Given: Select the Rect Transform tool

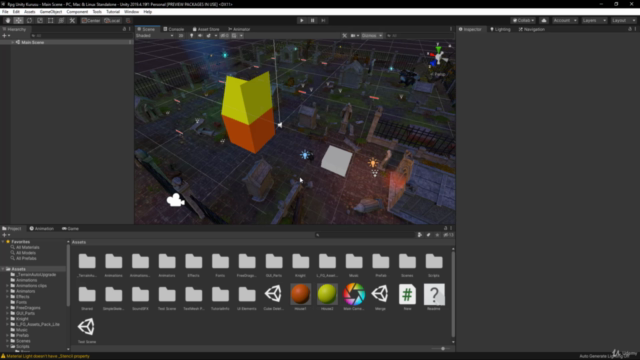Looking at the screenshot, I should click(x=50, y=20).
